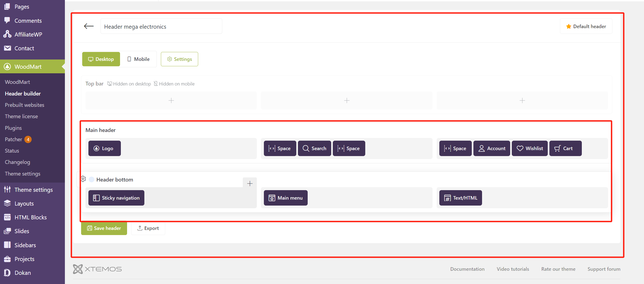
Task: Click the color dot beside Header bottom
Action: point(92,180)
